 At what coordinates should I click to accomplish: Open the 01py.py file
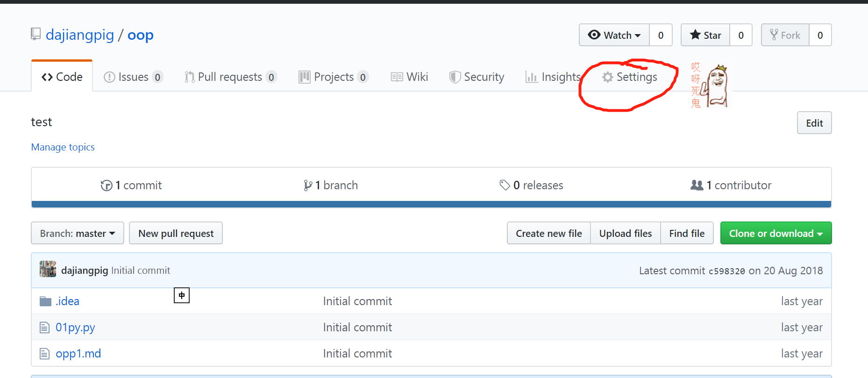(75, 328)
